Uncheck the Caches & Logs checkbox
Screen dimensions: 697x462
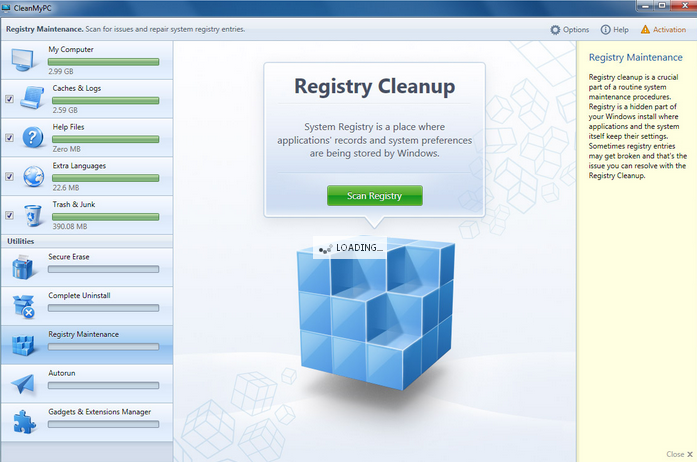click(x=9, y=99)
